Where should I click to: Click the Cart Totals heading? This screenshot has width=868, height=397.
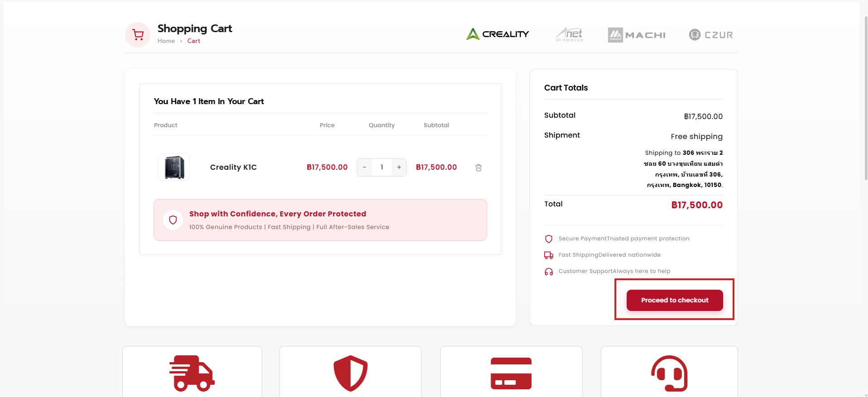point(566,88)
